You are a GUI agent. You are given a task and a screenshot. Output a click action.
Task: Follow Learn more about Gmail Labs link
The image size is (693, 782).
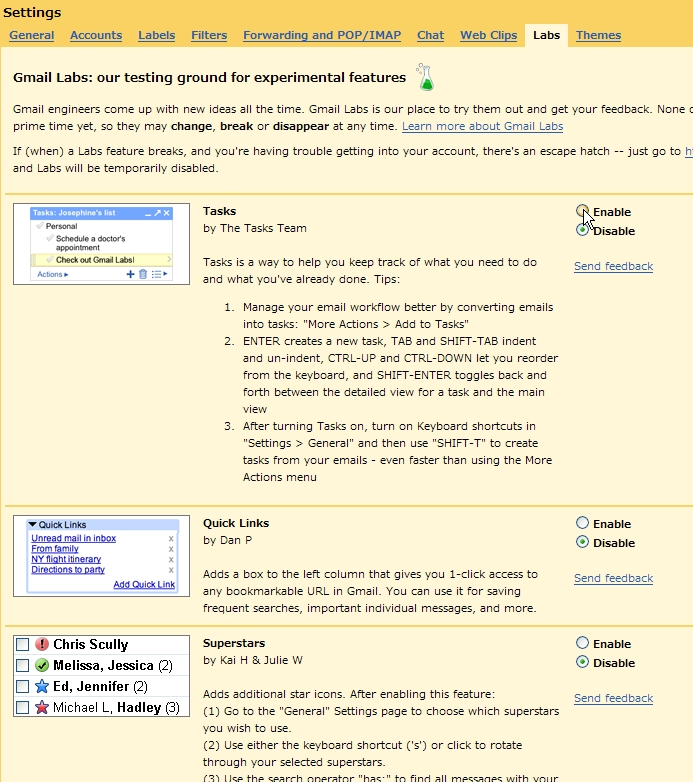483,126
